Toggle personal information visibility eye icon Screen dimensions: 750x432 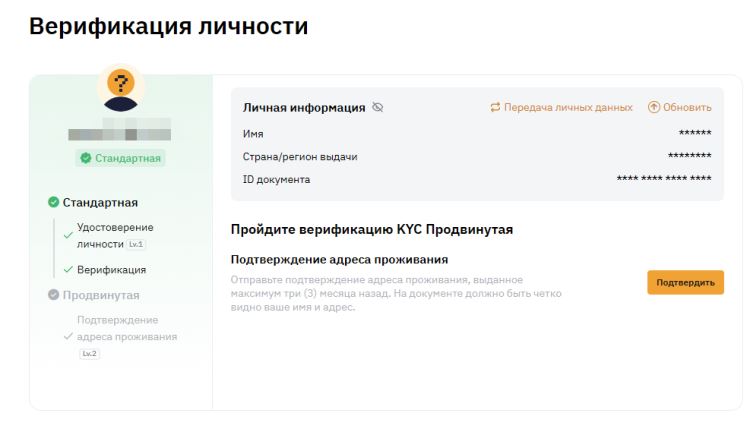click(378, 107)
